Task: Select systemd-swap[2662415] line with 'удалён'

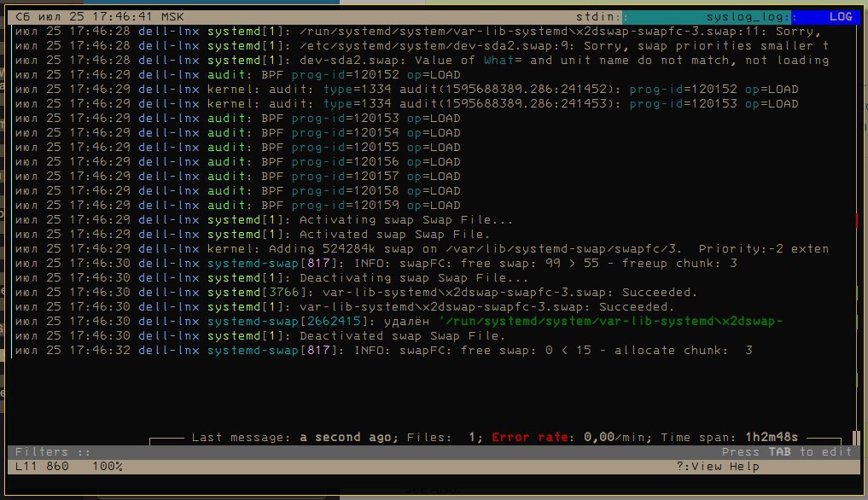Action: [399, 321]
